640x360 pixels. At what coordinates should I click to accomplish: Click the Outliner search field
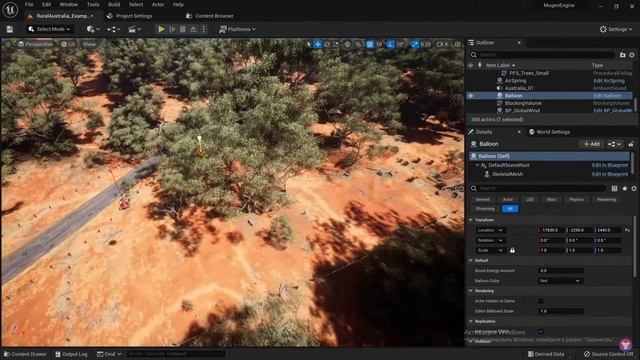click(x=543, y=55)
